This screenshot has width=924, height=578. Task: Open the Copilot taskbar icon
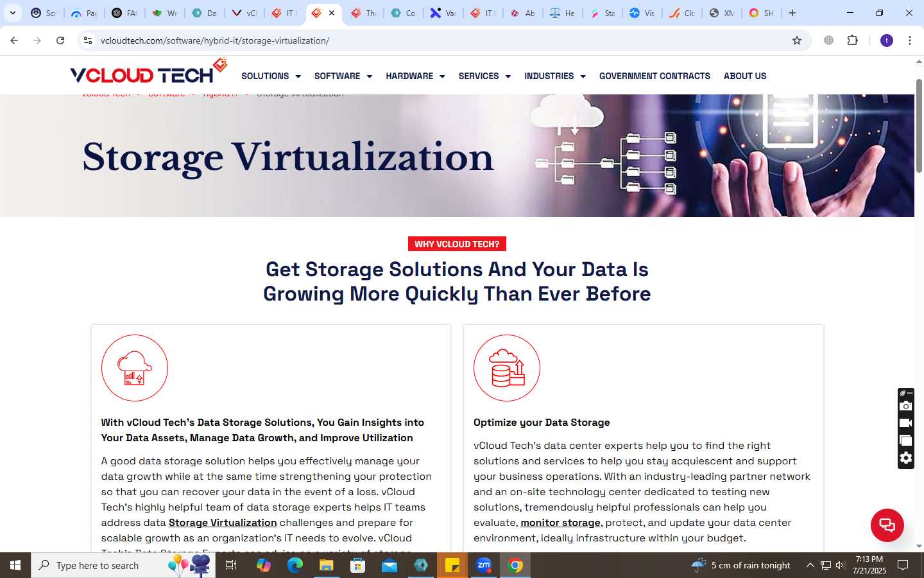[x=263, y=565]
